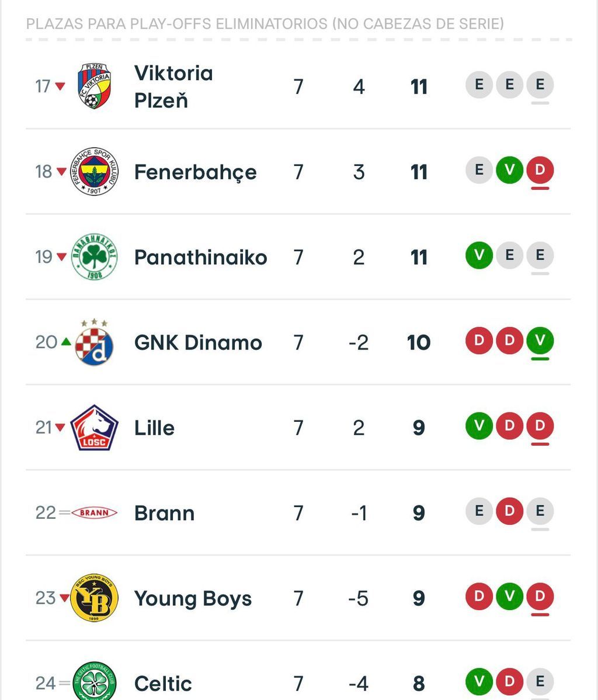Image resolution: width=598 pixels, height=700 pixels.
Task: Click GNK Dinamo's latest result, green V badge
Action: (x=540, y=341)
